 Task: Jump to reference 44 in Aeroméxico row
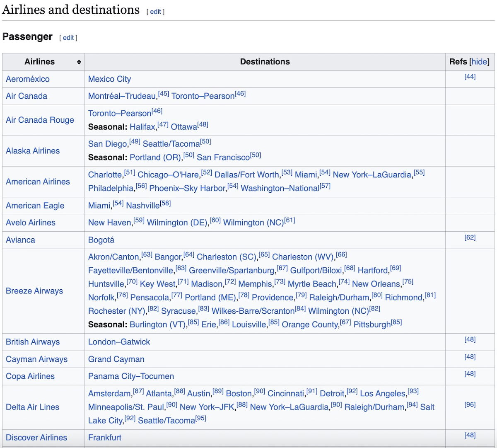point(470,77)
